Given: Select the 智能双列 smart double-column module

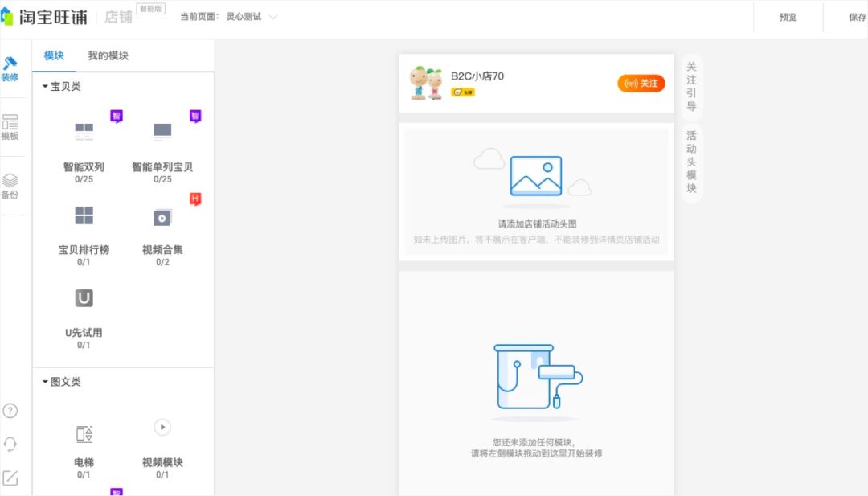Looking at the screenshot, I should tap(83, 129).
